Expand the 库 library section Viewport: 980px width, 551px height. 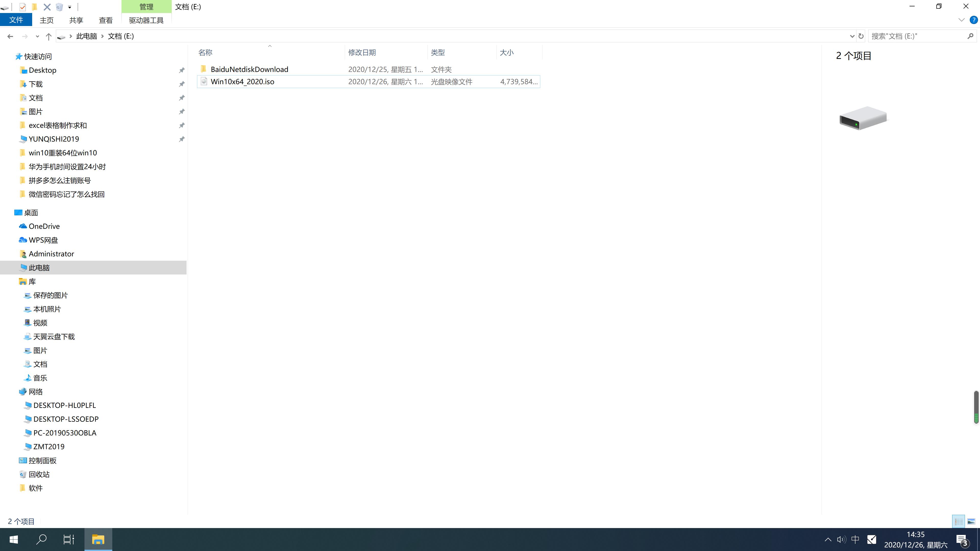11,281
